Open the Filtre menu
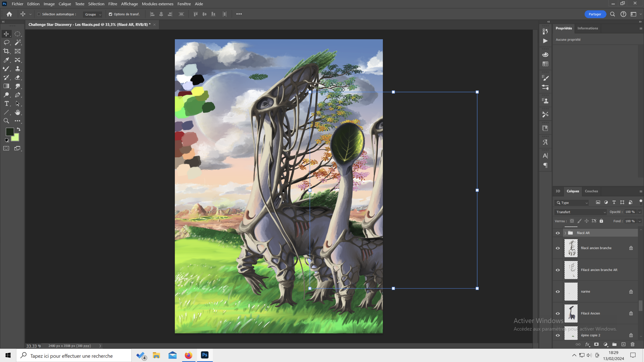 point(113,4)
